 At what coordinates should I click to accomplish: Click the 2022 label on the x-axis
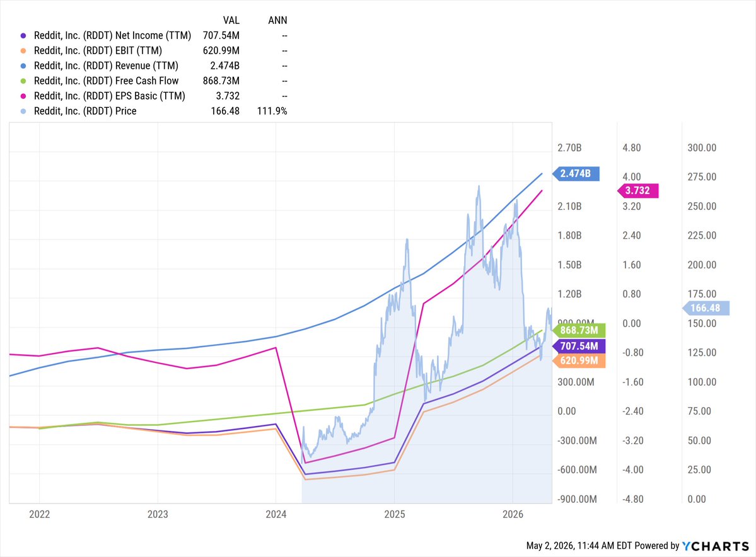tap(40, 514)
